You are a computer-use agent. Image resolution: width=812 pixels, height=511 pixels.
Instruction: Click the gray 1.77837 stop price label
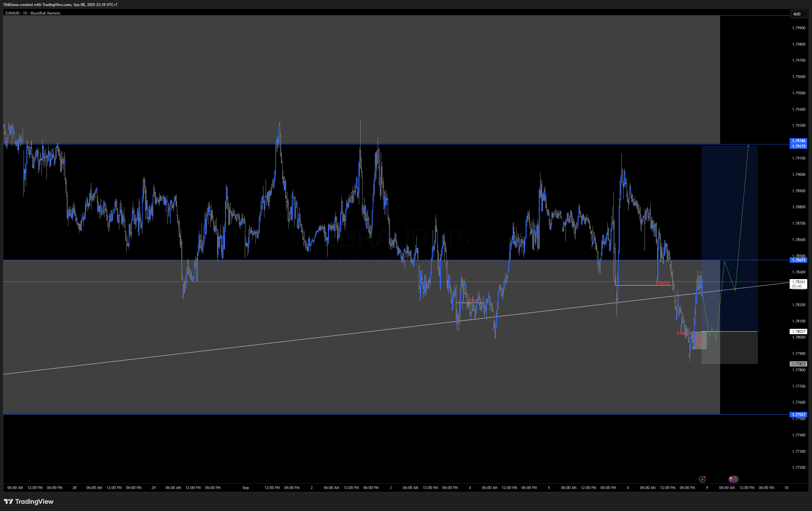point(798,364)
